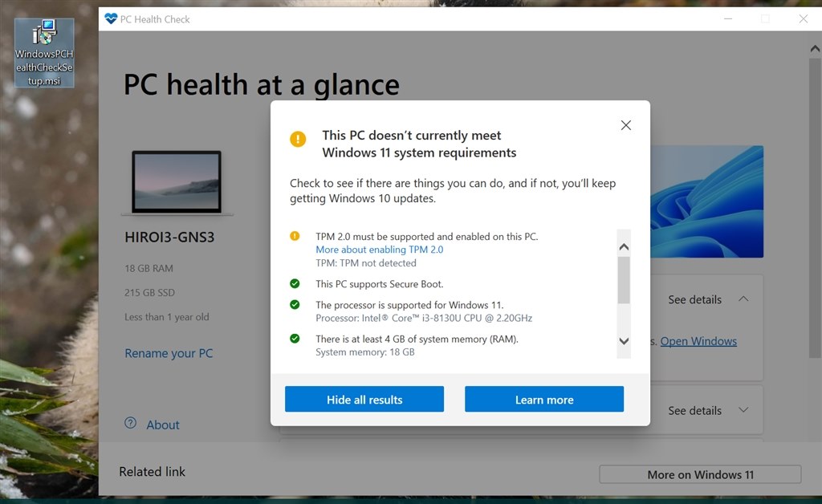Click the 18 GB RAM text
This screenshot has width=822, height=504.
[149, 268]
